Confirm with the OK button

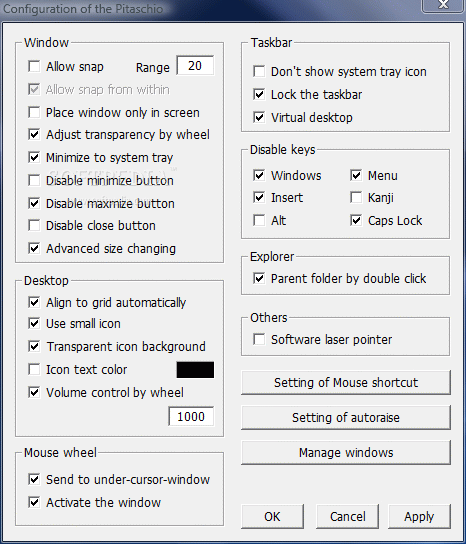(x=272, y=517)
